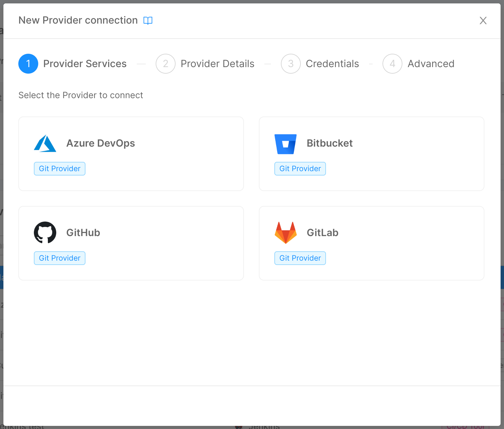504x429 pixels.
Task: Click the Git Provider badge under Bitbucket
Action: (x=300, y=169)
